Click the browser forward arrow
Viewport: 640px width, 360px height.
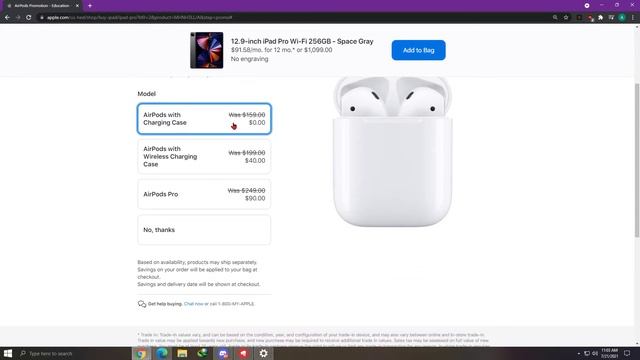pyautogui.click(x=18, y=18)
